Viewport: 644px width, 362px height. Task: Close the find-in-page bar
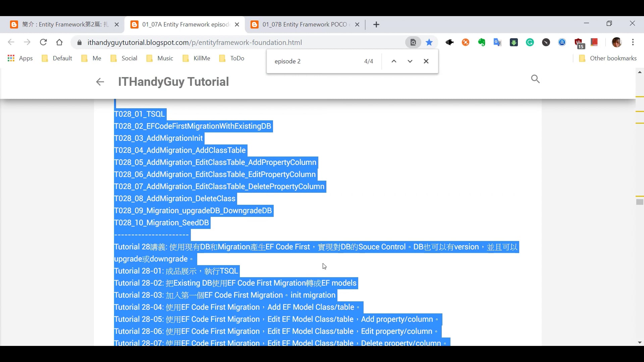426,61
